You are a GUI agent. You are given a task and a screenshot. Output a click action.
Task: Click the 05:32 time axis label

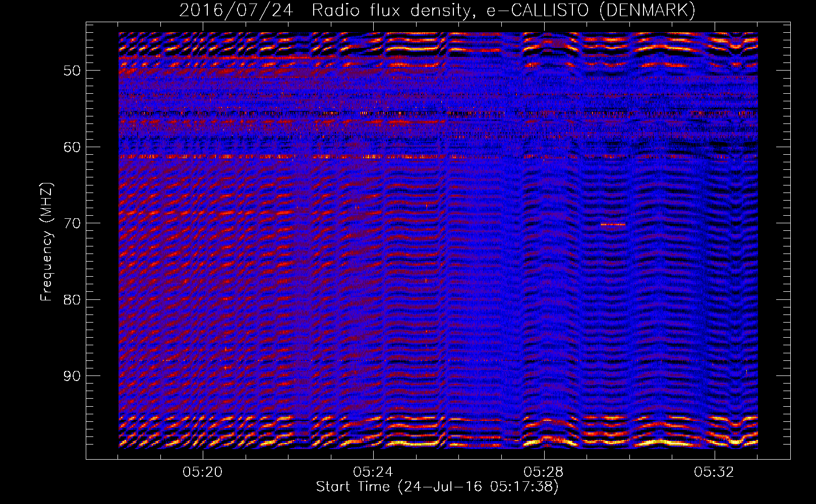pos(714,472)
